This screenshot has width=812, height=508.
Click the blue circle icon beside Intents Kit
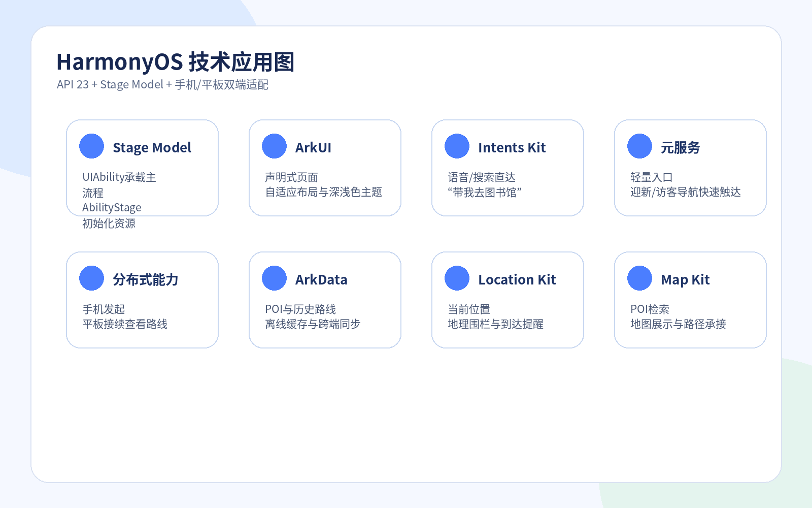point(457,146)
